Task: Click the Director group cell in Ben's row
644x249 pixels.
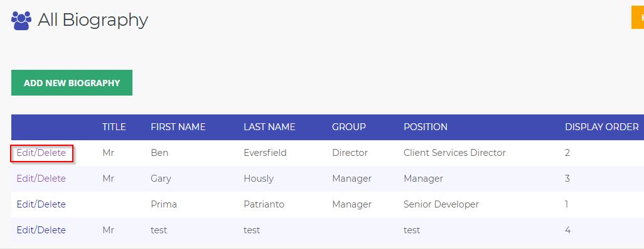Action: point(350,153)
